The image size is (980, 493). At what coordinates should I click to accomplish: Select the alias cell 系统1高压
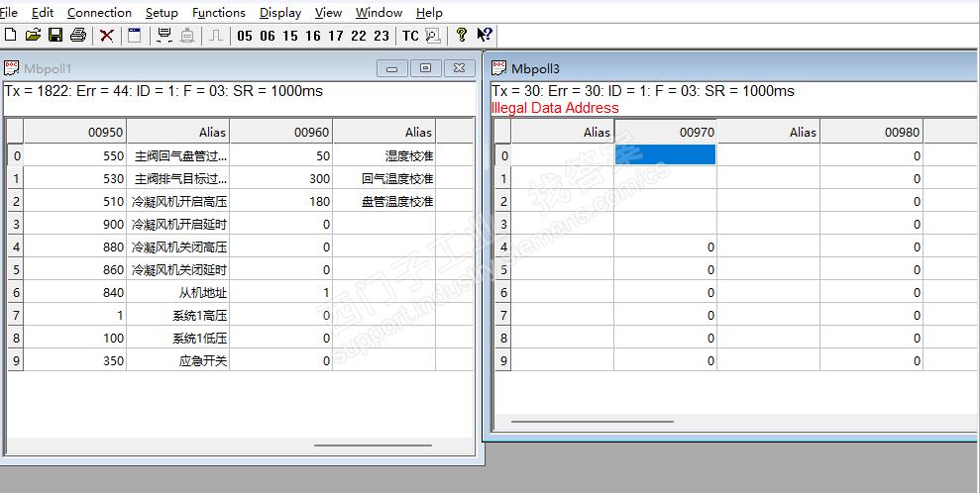point(178,315)
